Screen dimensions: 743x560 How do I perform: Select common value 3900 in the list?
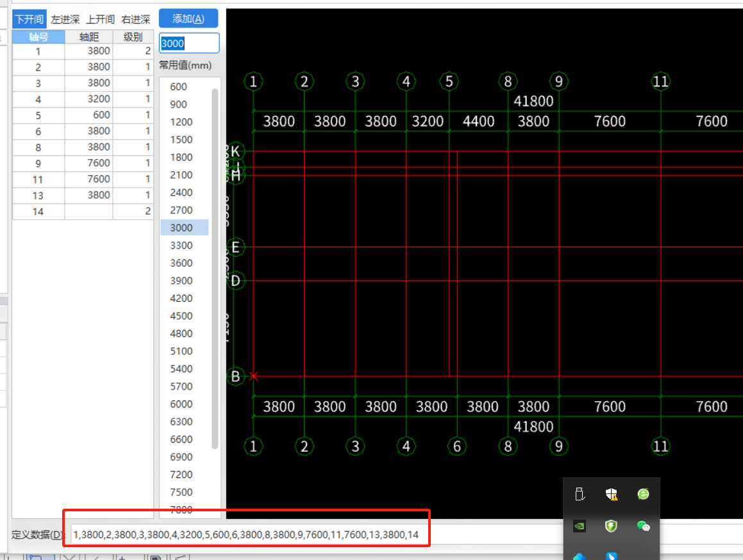click(181, 281)
